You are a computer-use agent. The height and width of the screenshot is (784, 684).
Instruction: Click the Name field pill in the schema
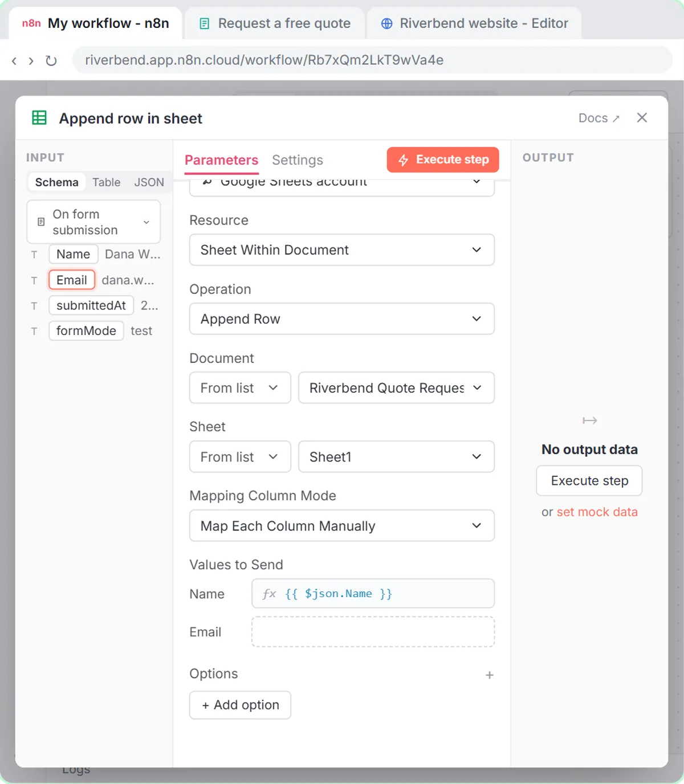coord(74,255)
